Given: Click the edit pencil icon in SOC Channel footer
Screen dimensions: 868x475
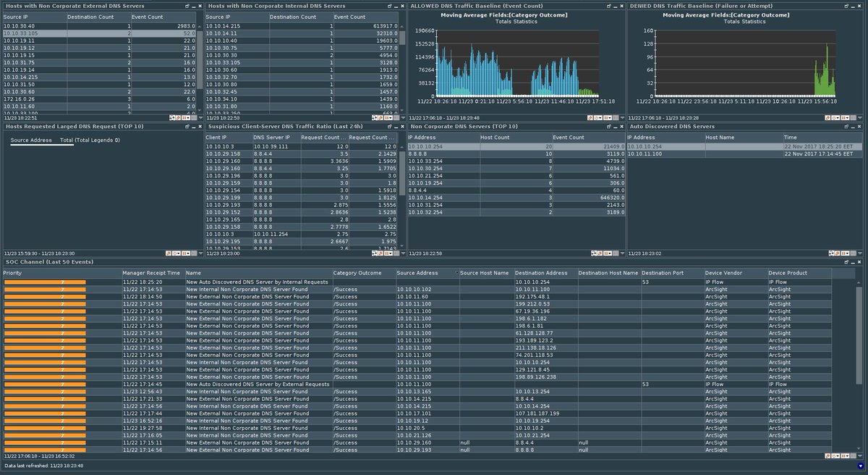Looking at the screenshot, I should [827, 456].
